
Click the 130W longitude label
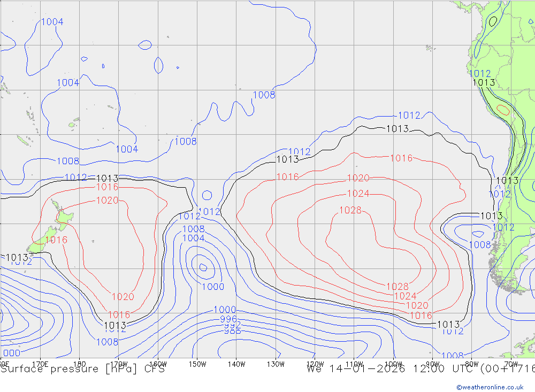click(276, 364)
